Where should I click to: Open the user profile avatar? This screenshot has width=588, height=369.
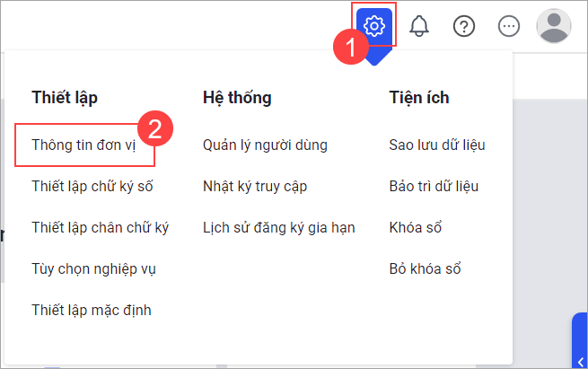[x=553, y=26]
